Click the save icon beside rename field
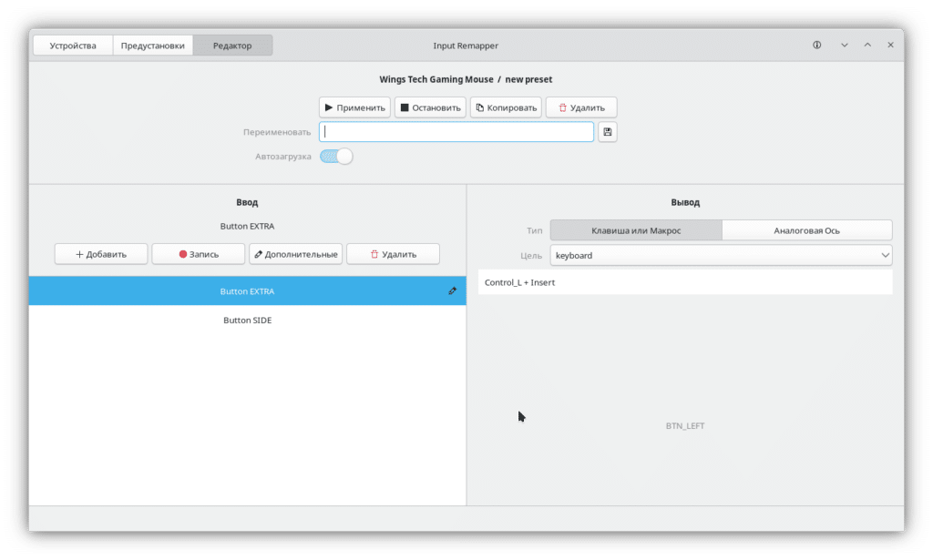Screen dimensions: 933x560 tap(608, 132)
